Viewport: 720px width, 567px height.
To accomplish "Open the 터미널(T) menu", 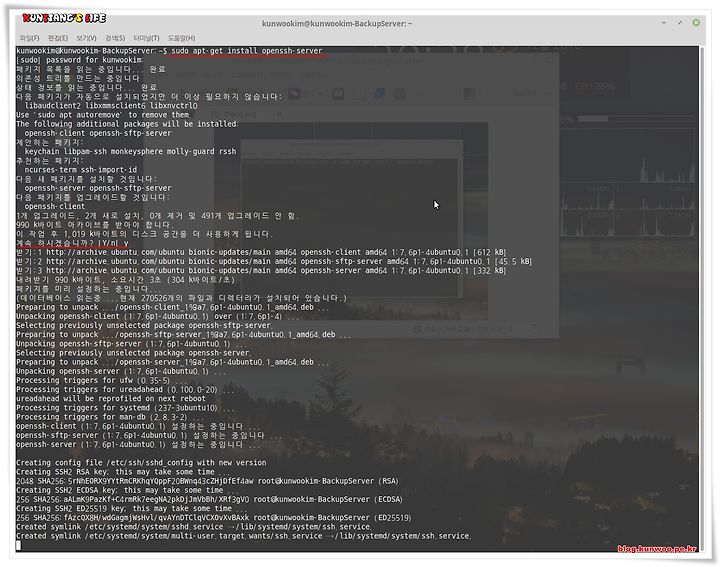I will pos(146,38).
